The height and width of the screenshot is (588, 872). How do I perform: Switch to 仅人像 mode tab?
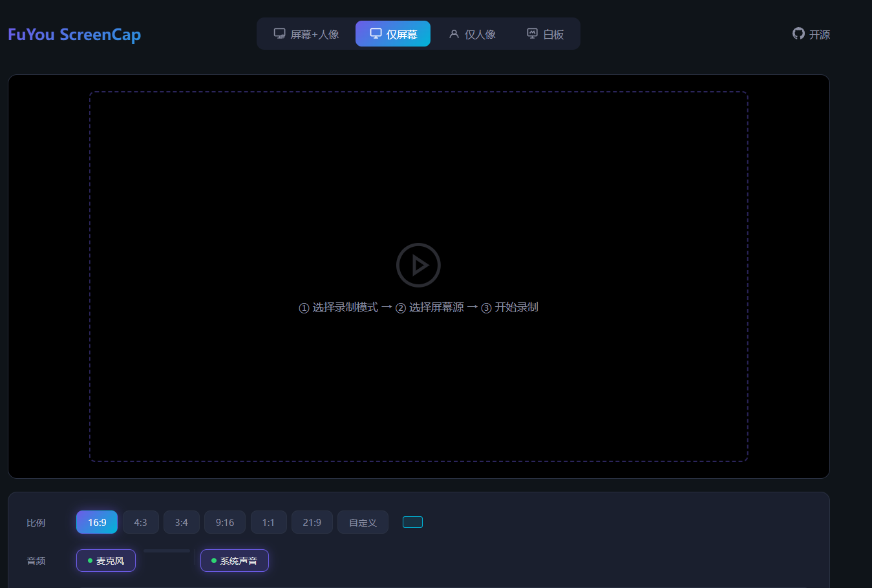click(x=472, y=34)
